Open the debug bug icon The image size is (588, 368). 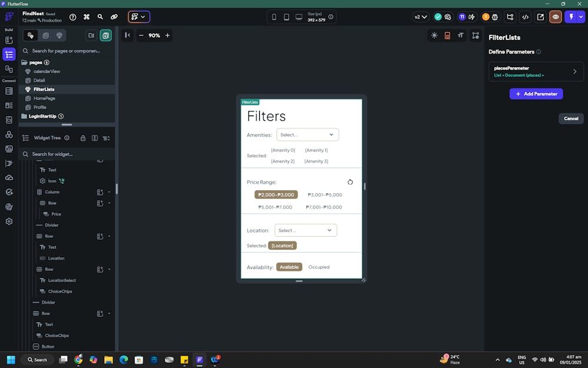[x=495, y=17]
